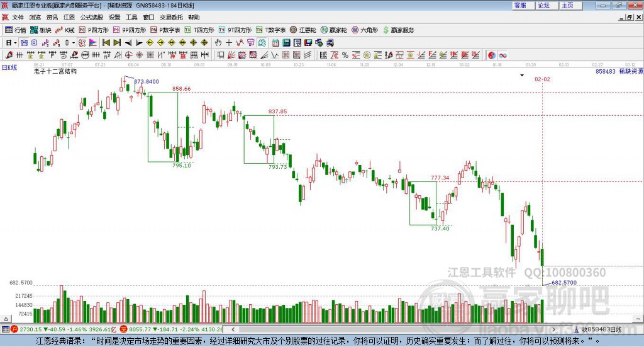Open the 板块 sector view
This screenshot has height=347, width=644.
pyautogui.click(x=40, y=30)
